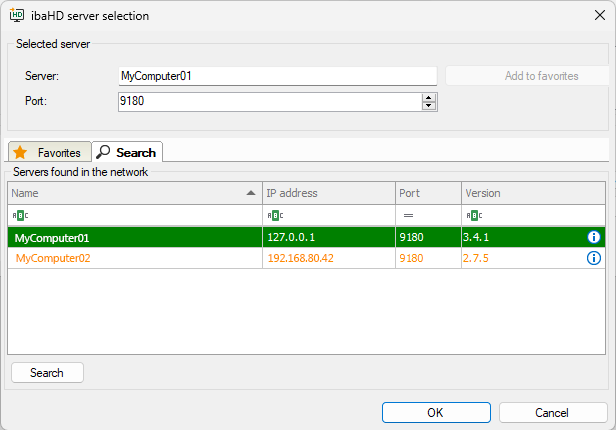Confirm selection with OK
Image resolution: width=616 pixels, height=430 pixels.
(436, 412)
